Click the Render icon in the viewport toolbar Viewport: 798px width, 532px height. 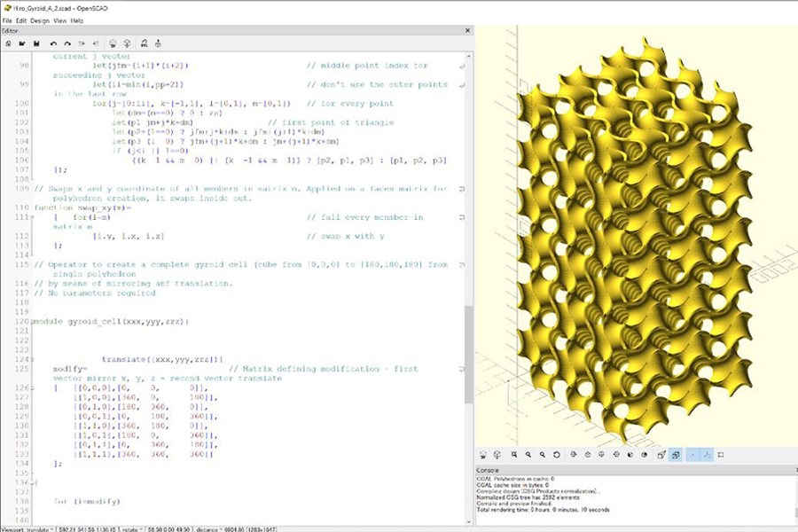click(x=497, y=455)
